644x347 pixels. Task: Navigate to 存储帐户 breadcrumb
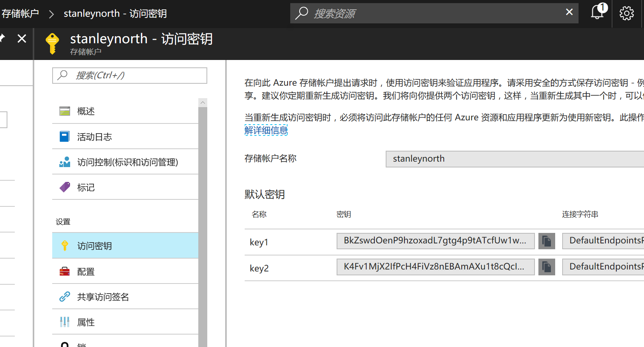(x=20, y=14)
